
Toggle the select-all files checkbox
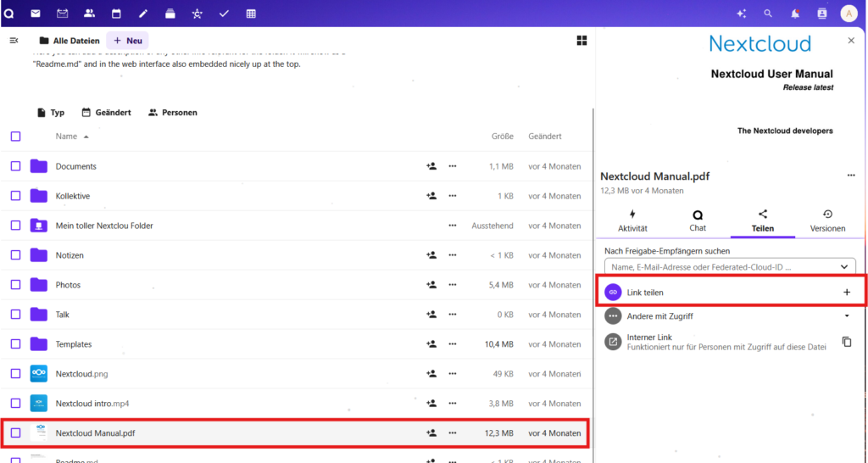tap(15, 137)
